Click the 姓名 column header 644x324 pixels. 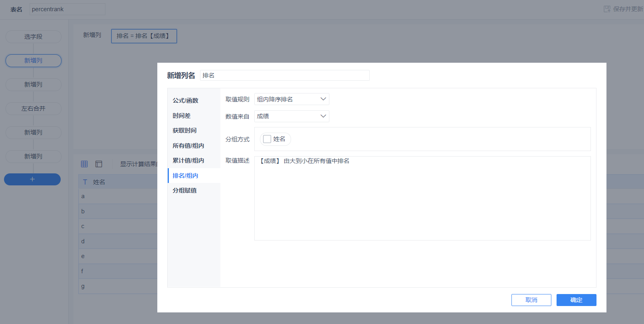click(x=118, y=182)
